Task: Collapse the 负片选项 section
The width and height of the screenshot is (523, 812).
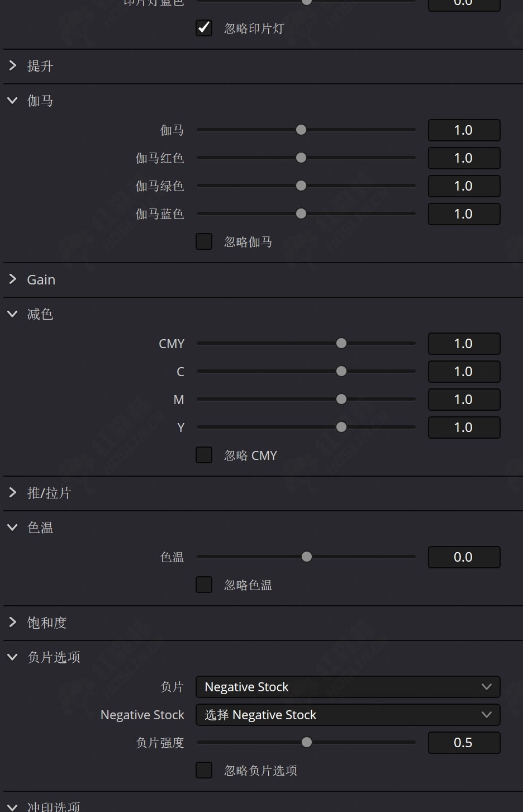Action: [13, 657]
